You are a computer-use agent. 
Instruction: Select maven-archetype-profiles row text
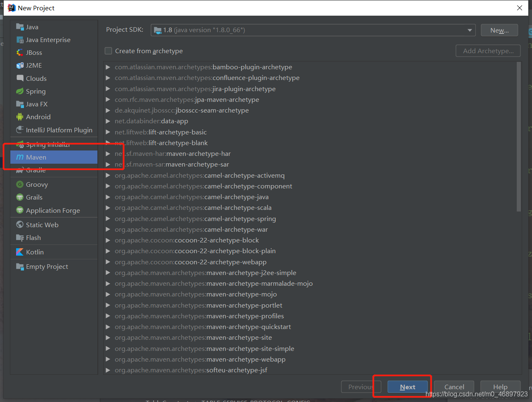tap(199, 316)
